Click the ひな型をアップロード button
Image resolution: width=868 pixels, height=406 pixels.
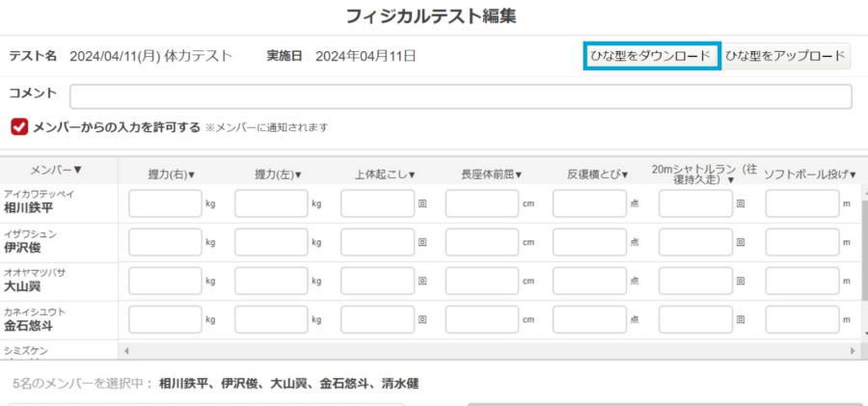click(x=785, y=56)
